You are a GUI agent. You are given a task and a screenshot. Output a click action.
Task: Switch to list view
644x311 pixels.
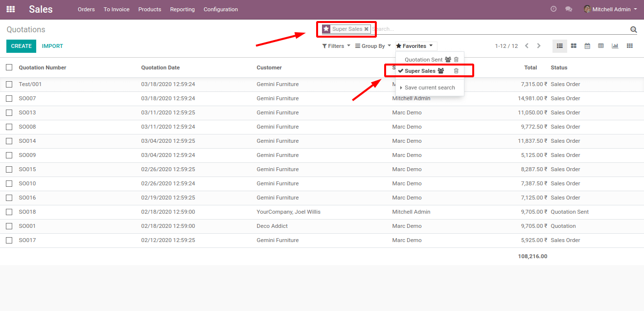pos(560,46)
